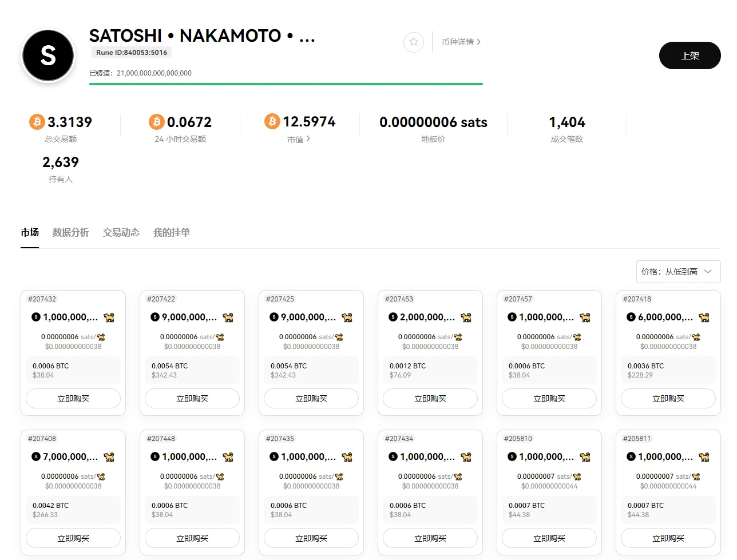Screen dimensions: 737x560
Task: Click Bitcoin icon next to 12.5974
Action: click(272, 121)
